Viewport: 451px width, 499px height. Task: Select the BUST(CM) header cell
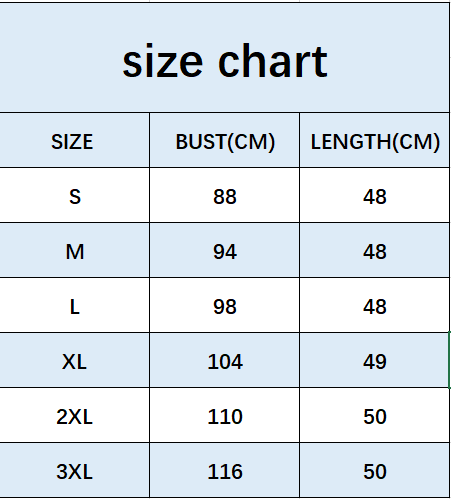pos(225,140)
